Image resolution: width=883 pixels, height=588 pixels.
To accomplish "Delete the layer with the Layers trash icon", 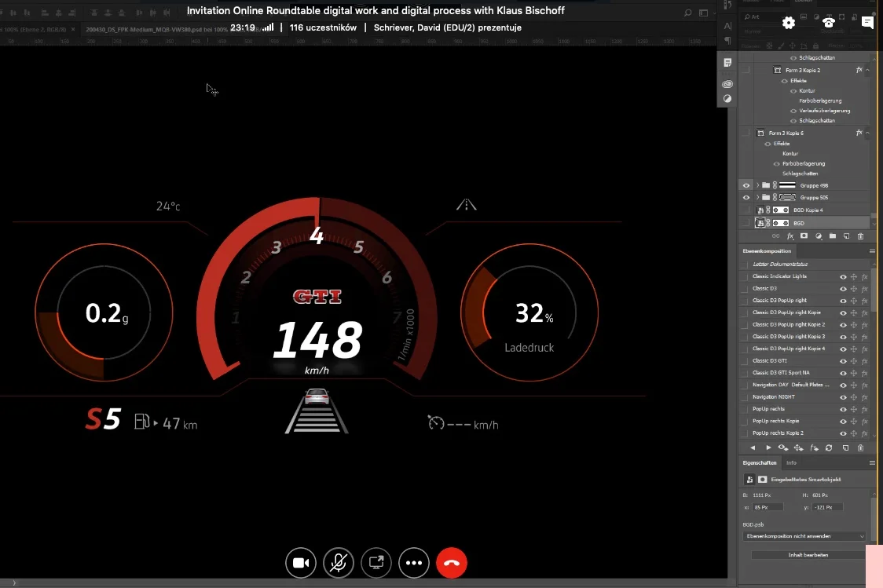I will tap(860, 236).
